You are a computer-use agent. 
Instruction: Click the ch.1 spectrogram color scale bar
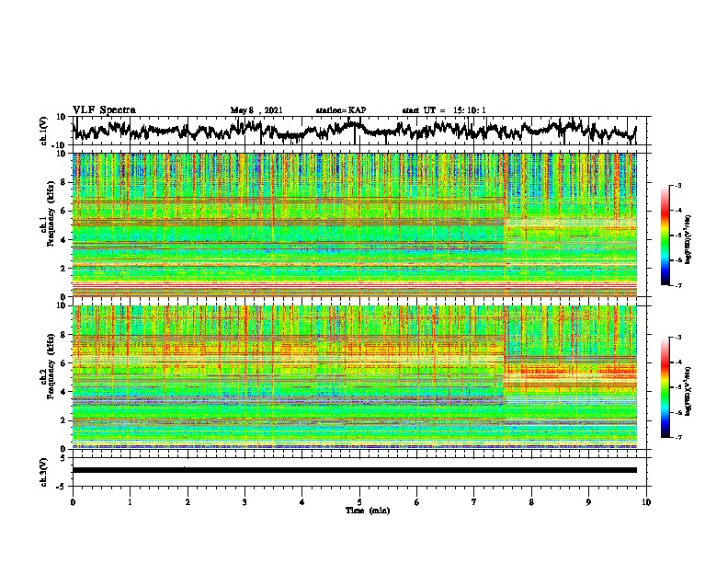tap(665, 235)
